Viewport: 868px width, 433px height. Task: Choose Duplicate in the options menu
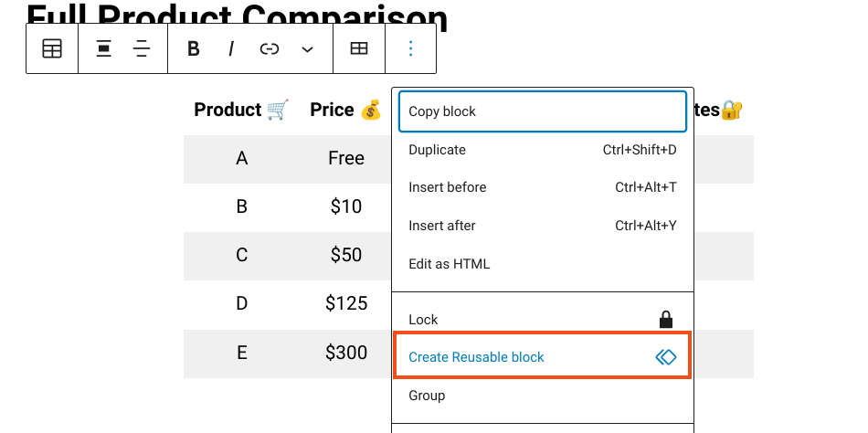point(543,150)
